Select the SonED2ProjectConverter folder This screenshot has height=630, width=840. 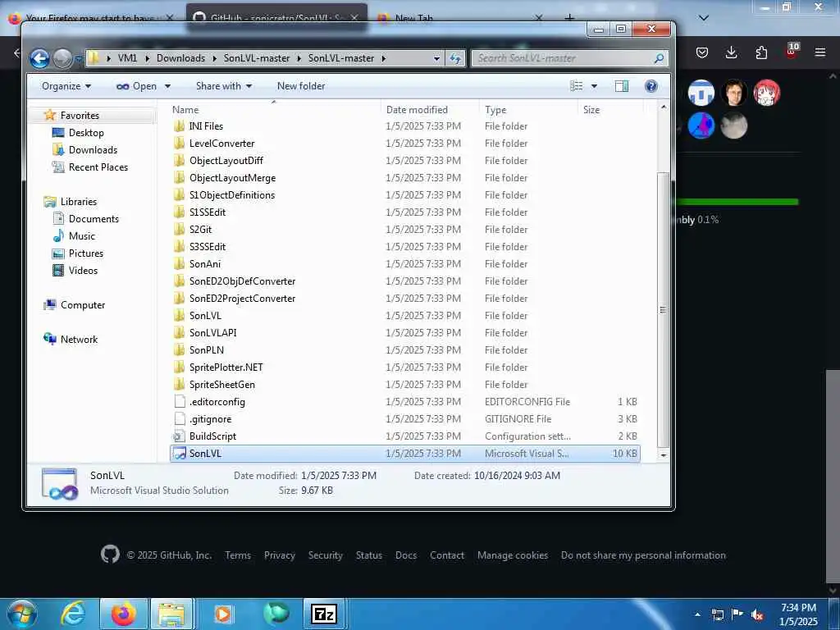coord(242,299)
